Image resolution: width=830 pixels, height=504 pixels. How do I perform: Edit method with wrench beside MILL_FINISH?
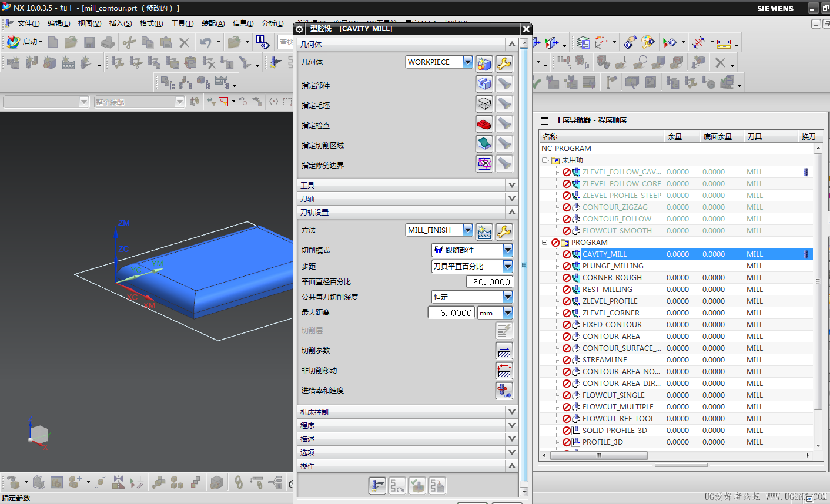504,232
